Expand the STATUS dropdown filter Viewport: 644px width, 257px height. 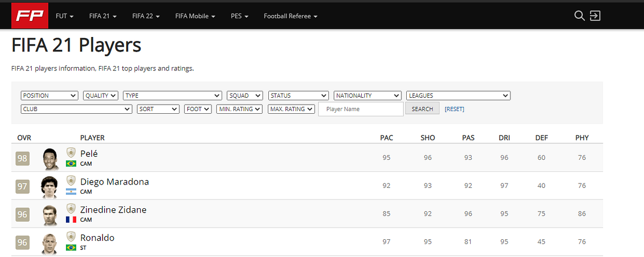(x=298, y=96)
